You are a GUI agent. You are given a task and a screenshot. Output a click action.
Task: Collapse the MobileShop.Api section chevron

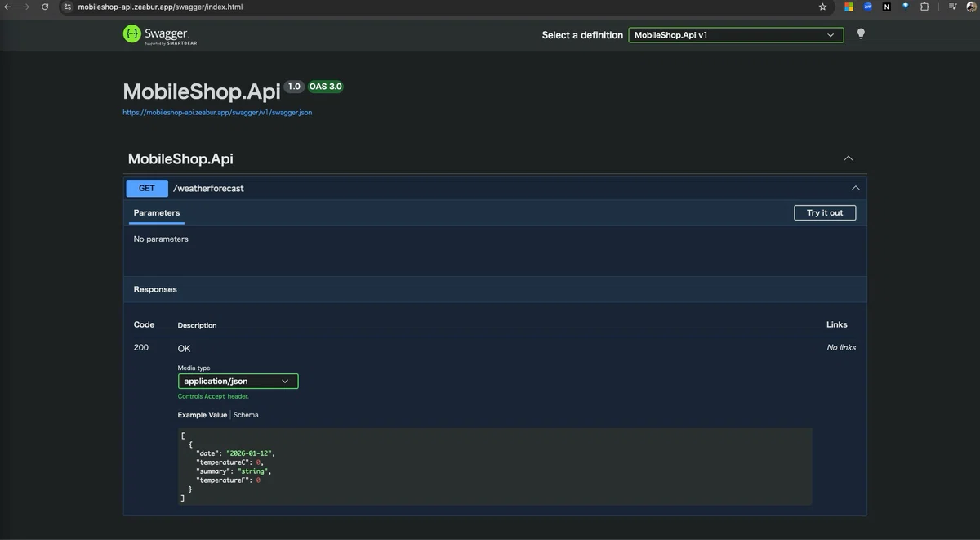[849, 158]
